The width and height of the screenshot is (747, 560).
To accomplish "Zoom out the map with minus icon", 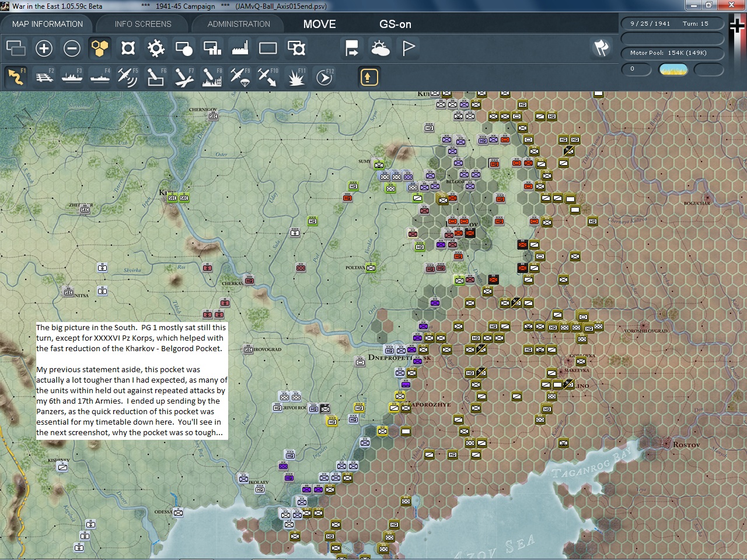I will pos(72,48).
